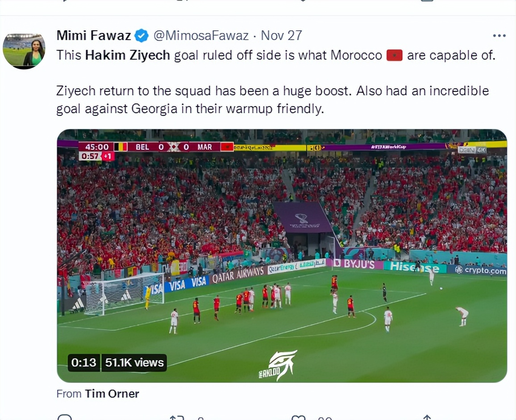
Task: Click the white watermark logo in video
Action: (x=279, y=365)
